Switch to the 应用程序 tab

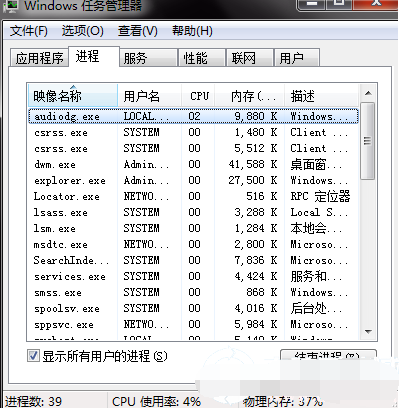pyautogui.click(x=39, y=58)
